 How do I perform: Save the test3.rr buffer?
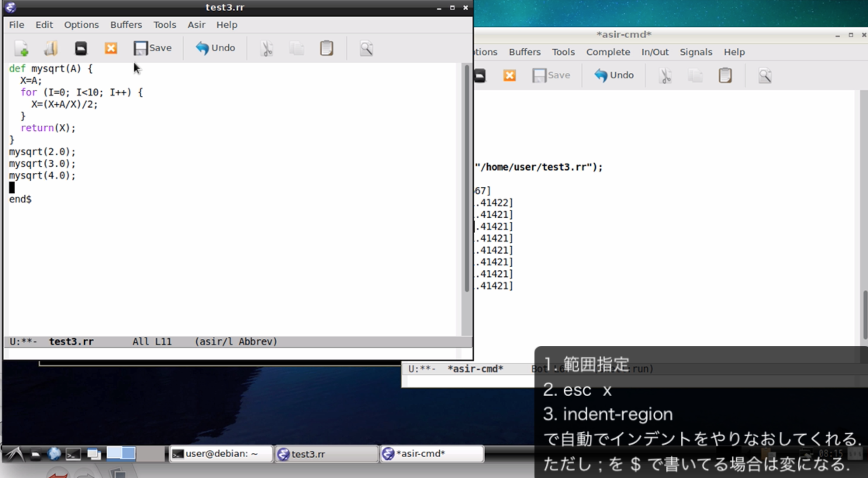152,48
